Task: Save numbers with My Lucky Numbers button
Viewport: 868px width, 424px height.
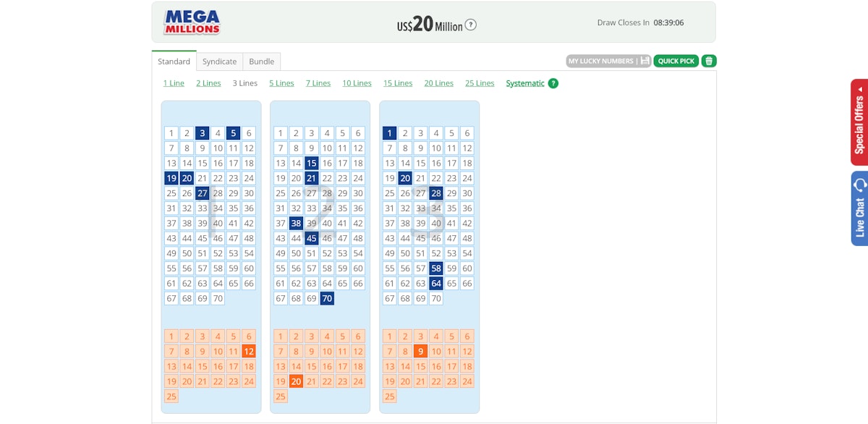Action: tap(608, 61)
